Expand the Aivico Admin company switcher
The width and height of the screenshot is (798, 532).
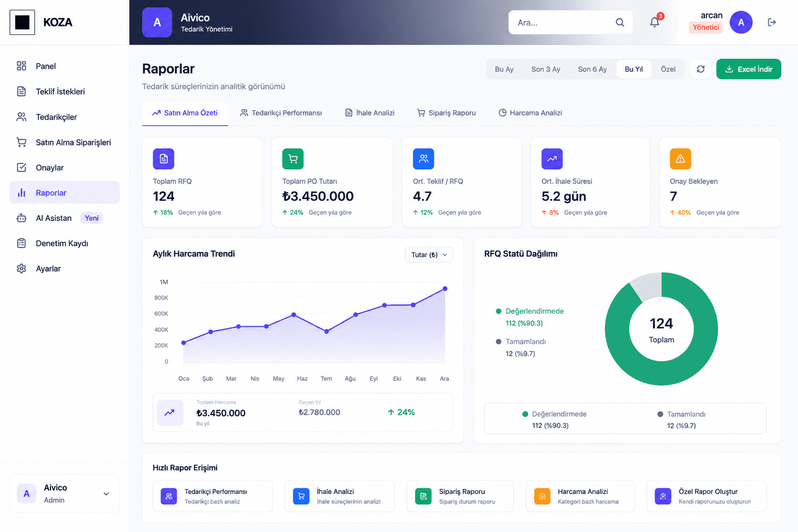tap(64, 494)
